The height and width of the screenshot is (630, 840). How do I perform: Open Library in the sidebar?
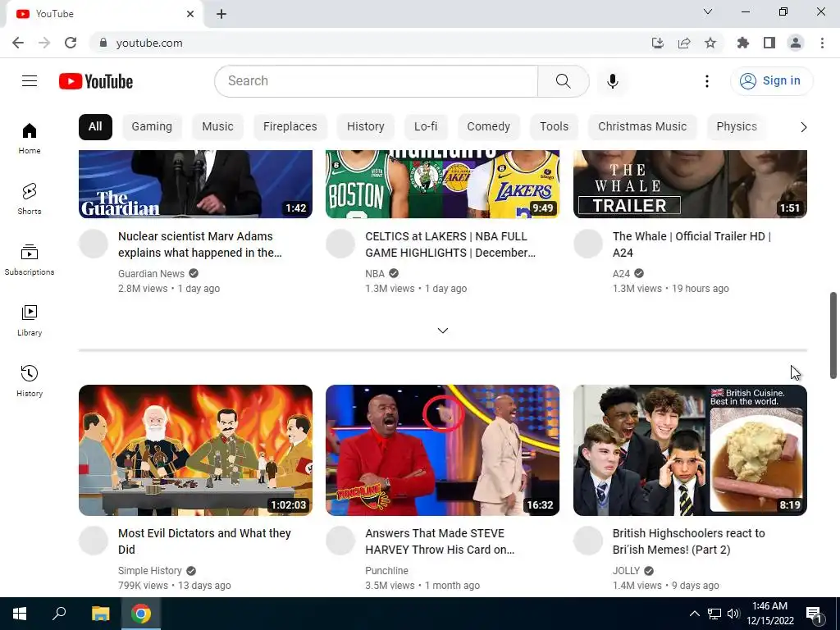[x=30, y=321]
